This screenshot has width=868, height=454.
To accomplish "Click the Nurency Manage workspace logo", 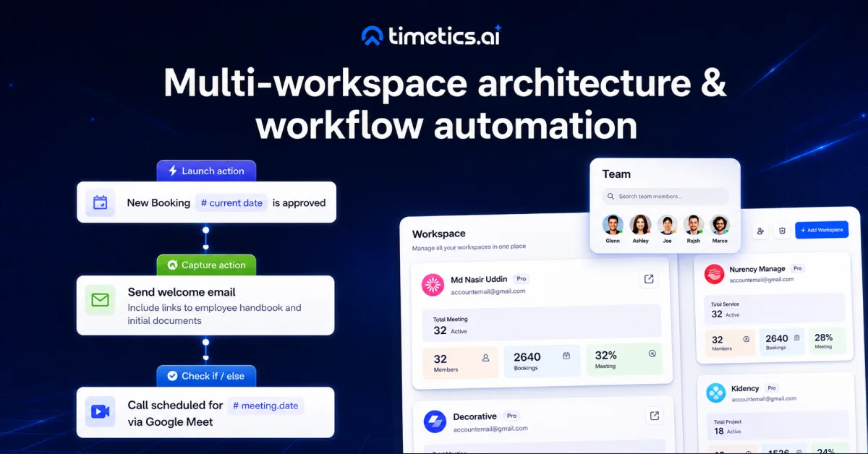I will [x=715, y=274].
